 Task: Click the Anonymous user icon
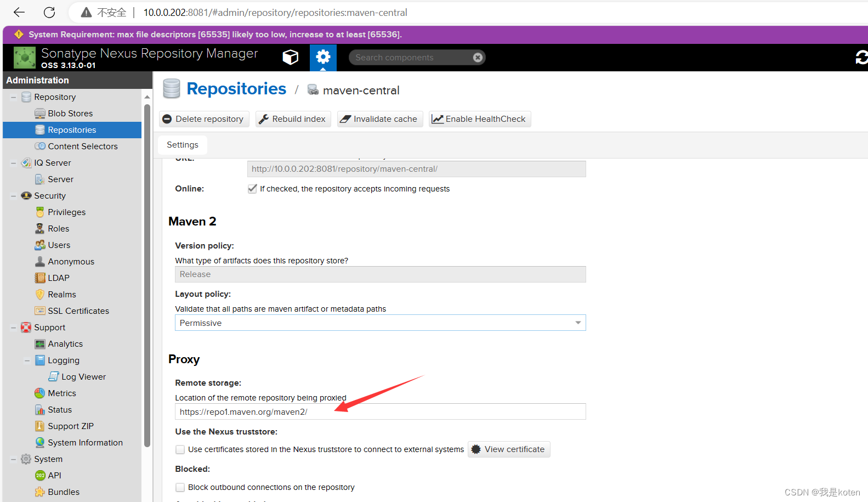[40, 262]
